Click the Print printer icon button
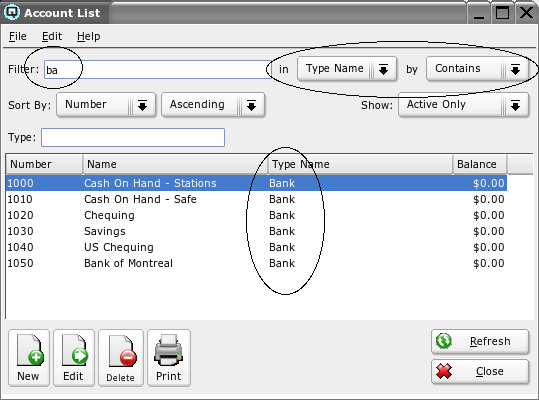539x400 pixels. [x=169, y=358]
